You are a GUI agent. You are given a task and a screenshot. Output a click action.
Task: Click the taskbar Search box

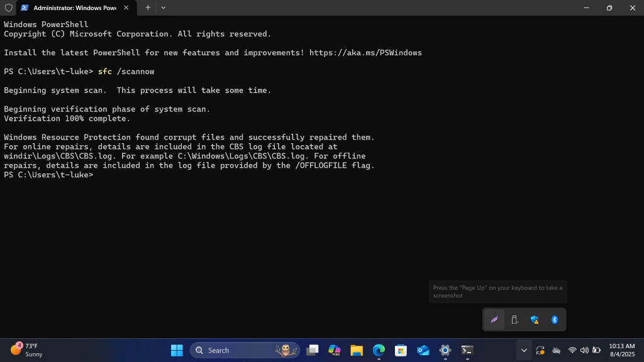[x=233, y=350]
